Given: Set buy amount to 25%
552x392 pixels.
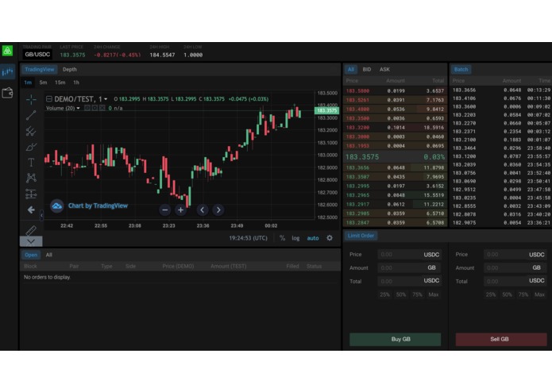Looking at the screenshot, I should click(384, 294).
